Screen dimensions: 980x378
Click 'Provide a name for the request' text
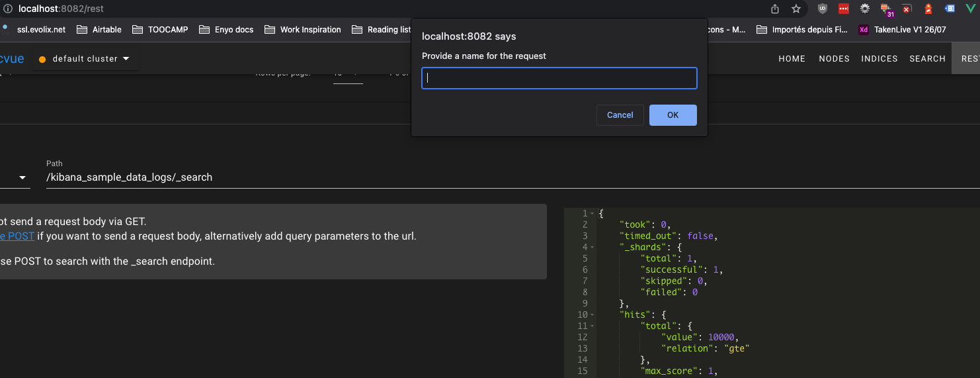(x=484, y=56)
